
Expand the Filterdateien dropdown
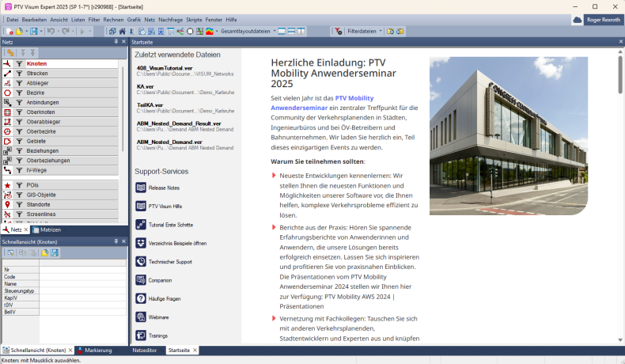coord(381,31)
